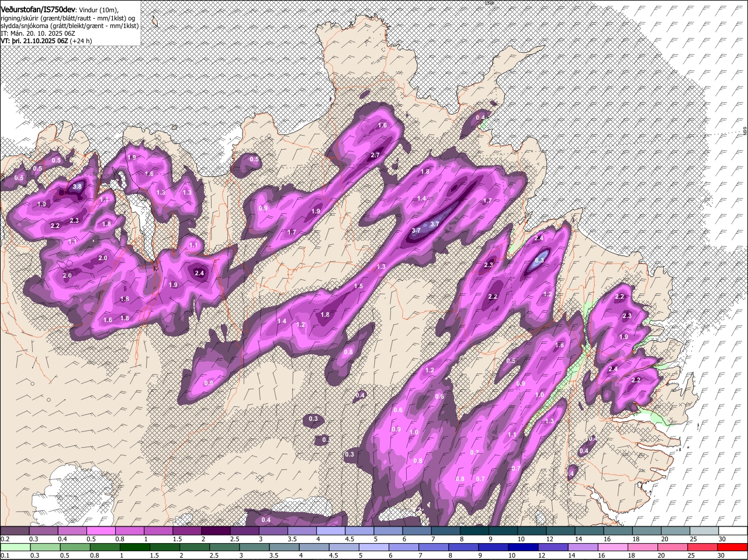Click the 0.2 label in snow legend

pos(5,539)
